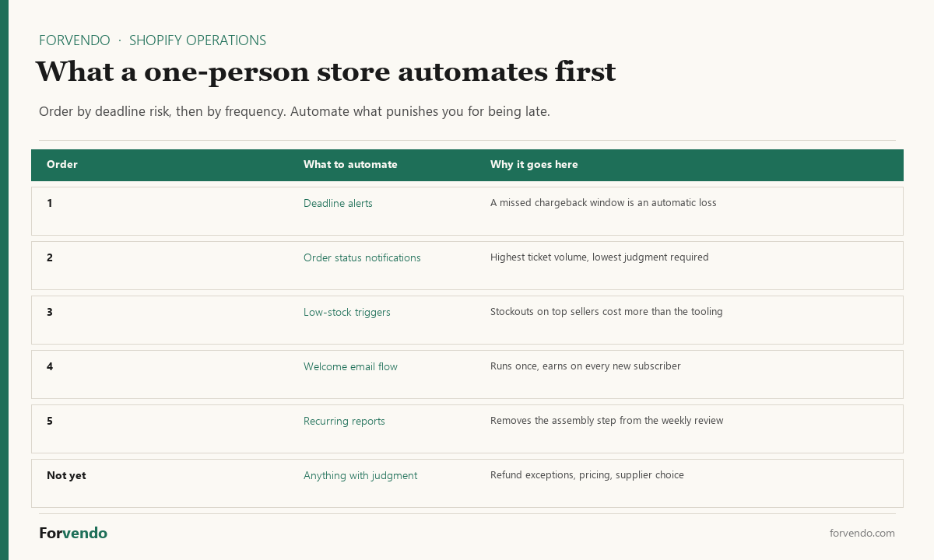
Task: Select the 'Deadline alerts' cell
Action: [338, 203]
